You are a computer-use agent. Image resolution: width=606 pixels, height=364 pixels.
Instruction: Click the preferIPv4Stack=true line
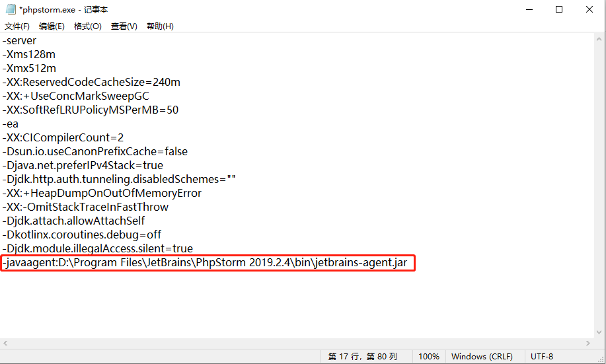83,166
